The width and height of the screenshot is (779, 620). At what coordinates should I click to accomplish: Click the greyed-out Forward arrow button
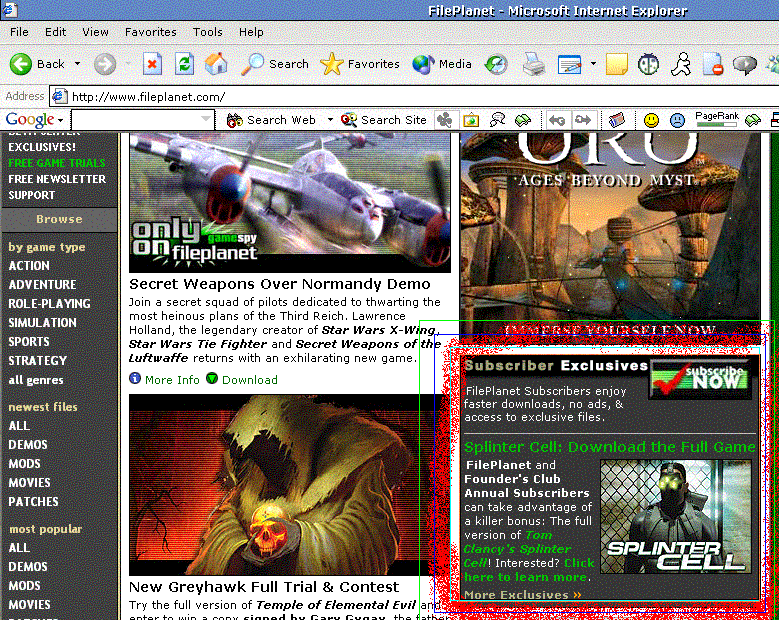(105, 64)
